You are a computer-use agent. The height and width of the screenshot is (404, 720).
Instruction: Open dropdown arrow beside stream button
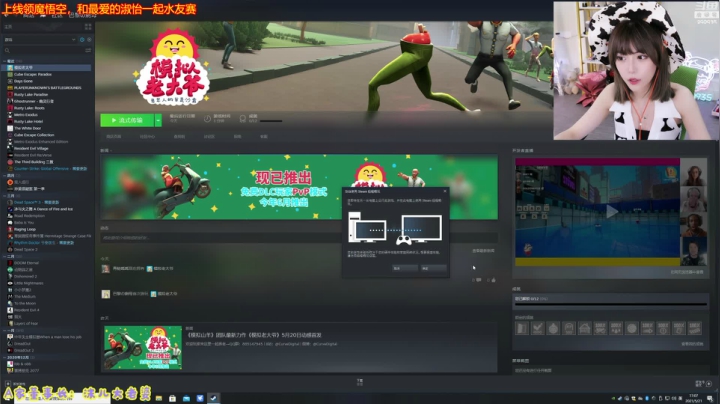pos(158,120)
